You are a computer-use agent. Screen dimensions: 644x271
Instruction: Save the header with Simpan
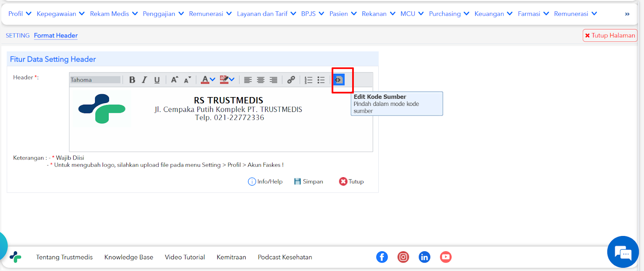click(x=309, y=182)
